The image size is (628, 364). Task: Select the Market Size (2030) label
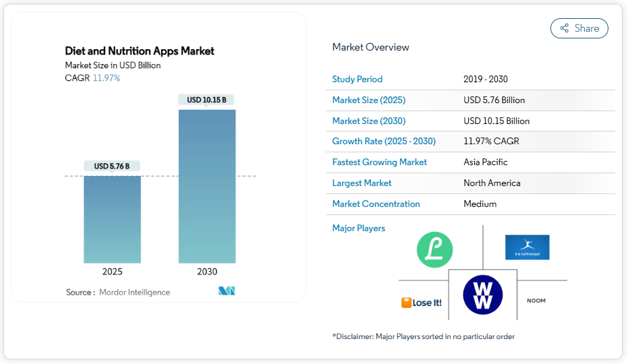368,121
